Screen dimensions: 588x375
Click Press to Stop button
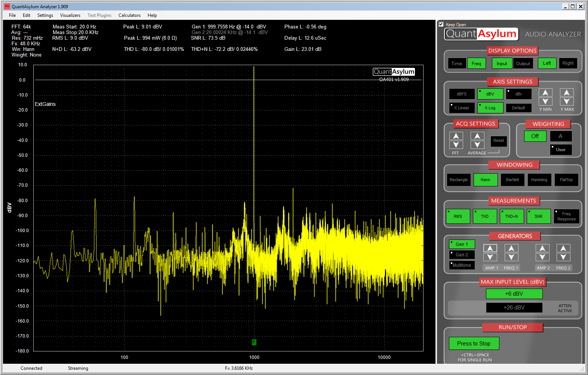pyautogui.click(x=474, y=344)
